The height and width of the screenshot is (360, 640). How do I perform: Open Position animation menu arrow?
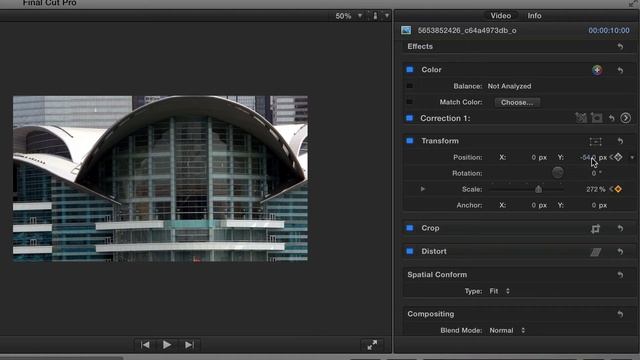(632, 158)
